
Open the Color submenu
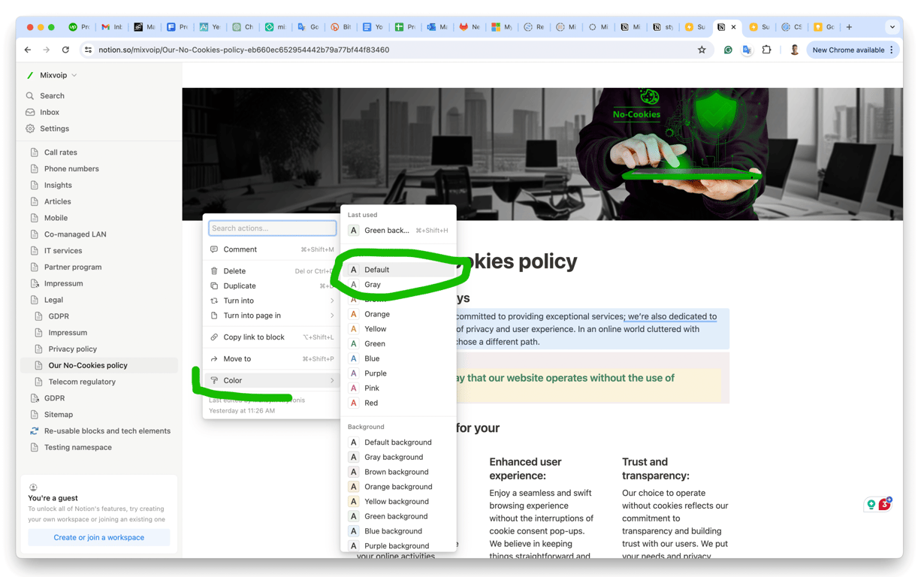(x=272, y=381)
